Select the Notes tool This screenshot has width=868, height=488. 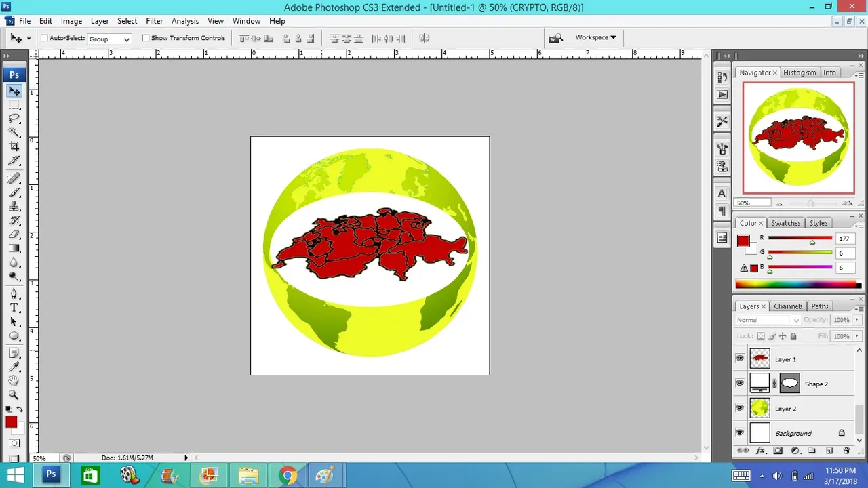pyautogui.click(x=14, y=353)
